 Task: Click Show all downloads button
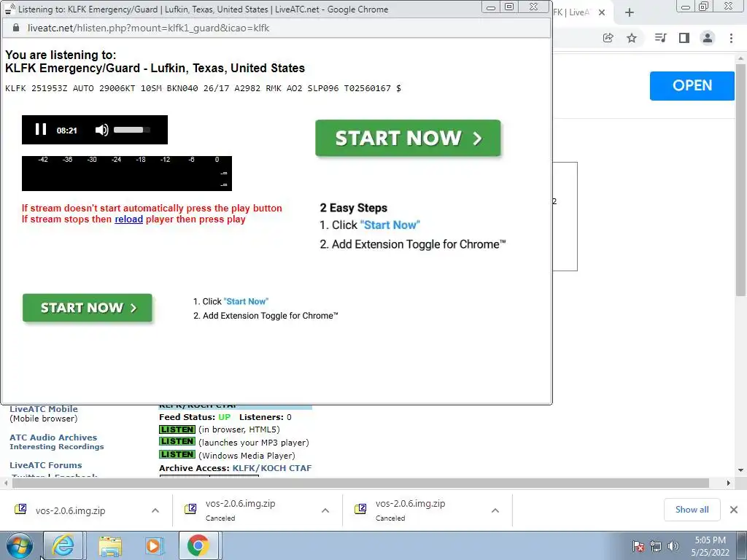[692, 510]
